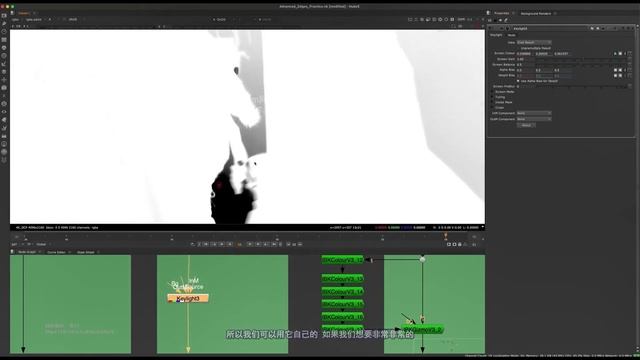The width and height of the screenshot is (640, 360).
Task: Select the IBKColourV3_15 node
Action: [x=342, y=304]
